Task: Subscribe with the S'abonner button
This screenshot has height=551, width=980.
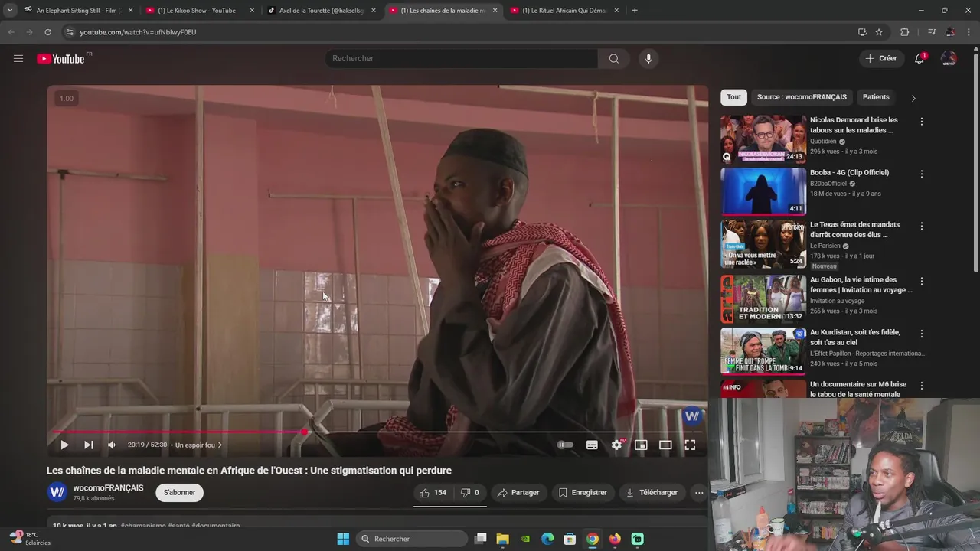Action: point(180,493)
